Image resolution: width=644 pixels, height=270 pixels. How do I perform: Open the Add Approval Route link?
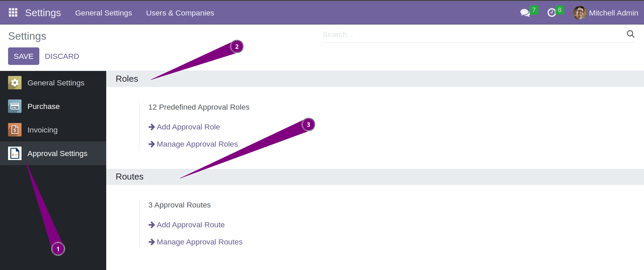[x=191, y=225]
